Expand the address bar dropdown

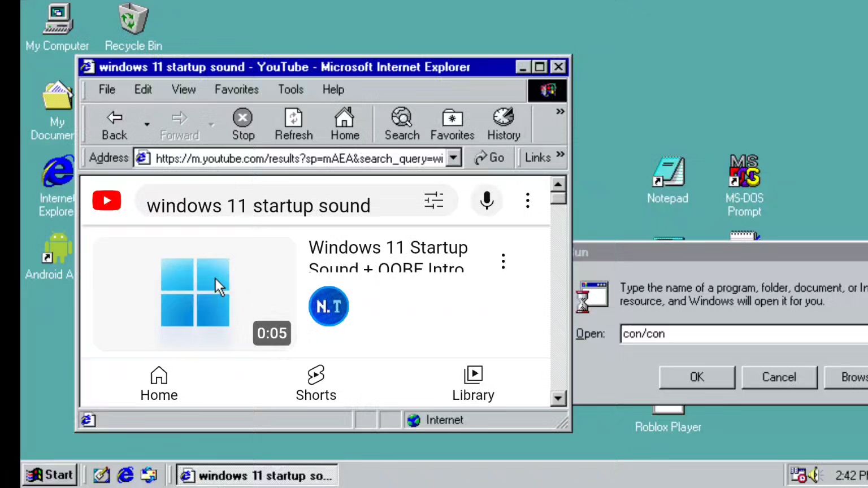[454, 158]
